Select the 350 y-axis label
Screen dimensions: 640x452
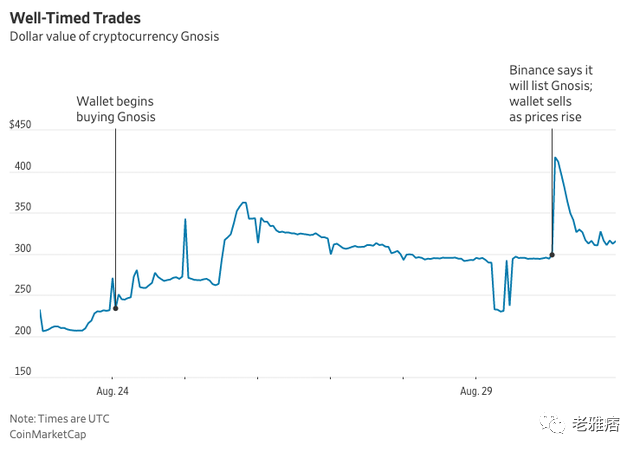24,208
